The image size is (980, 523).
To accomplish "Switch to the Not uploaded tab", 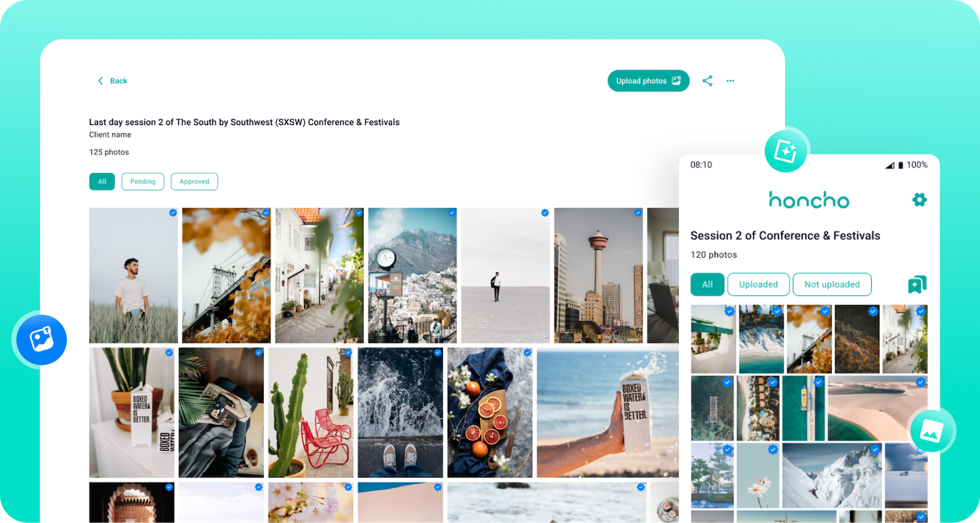I will click(832, 284).
